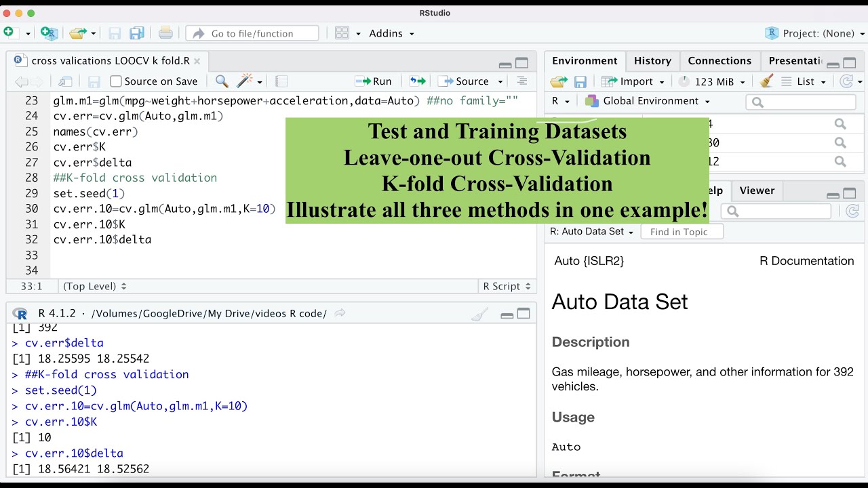Toggle the Source on Save checkbox
This screenshot has height=488, width=868.
coord(115,81)
